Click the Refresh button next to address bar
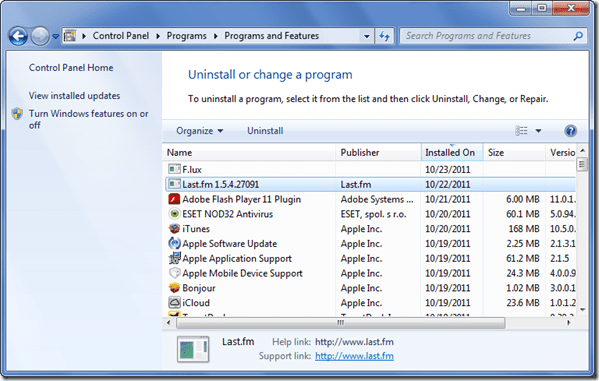 pyautogui.click(x=384, y=36)
